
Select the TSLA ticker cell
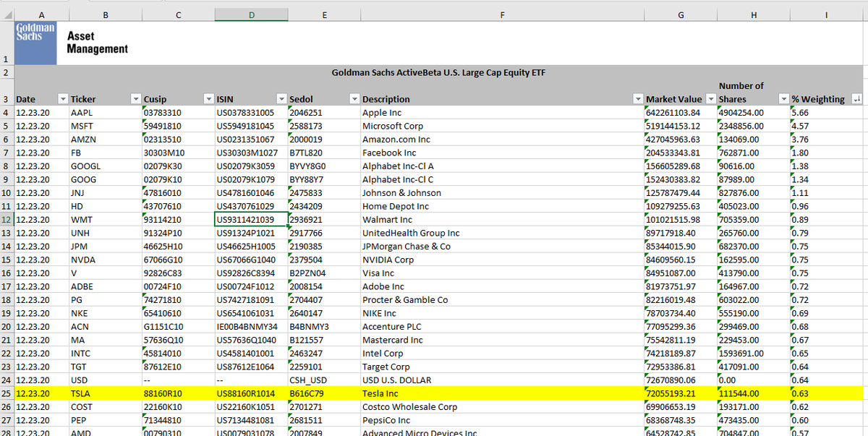(x=106, y=393)
